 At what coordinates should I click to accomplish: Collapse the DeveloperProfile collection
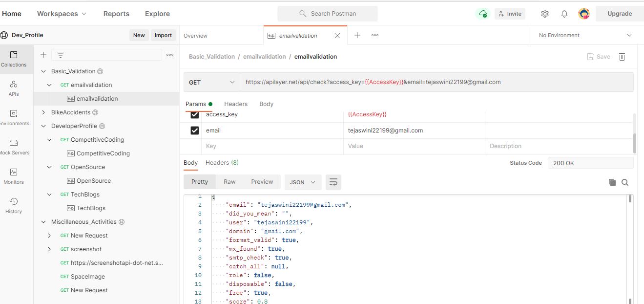tap(43, 126)
